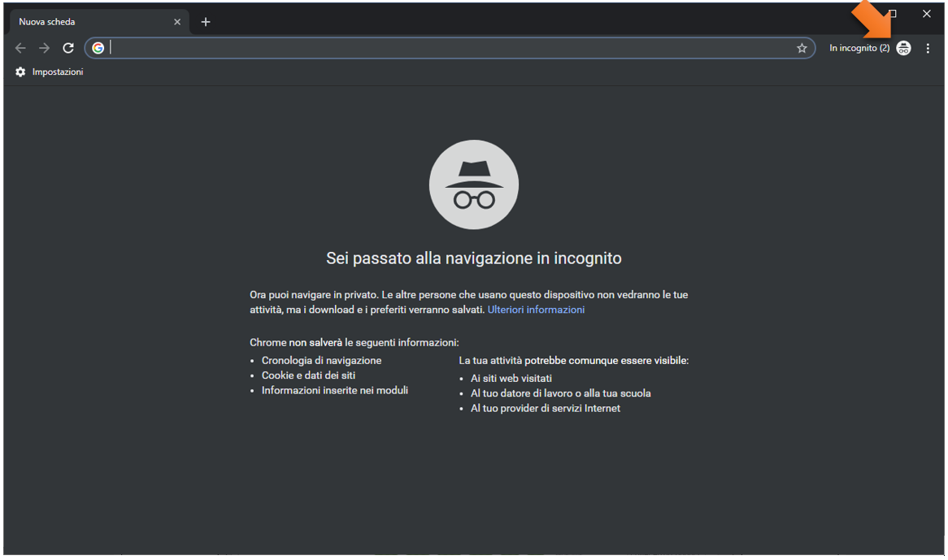Go back using the back arrow

[20, 48]
